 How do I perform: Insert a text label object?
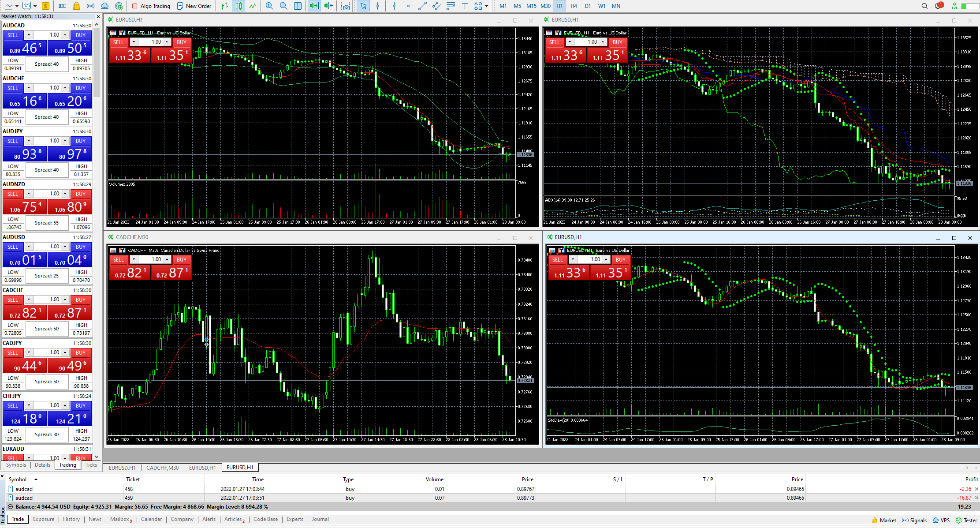point(465,6)
